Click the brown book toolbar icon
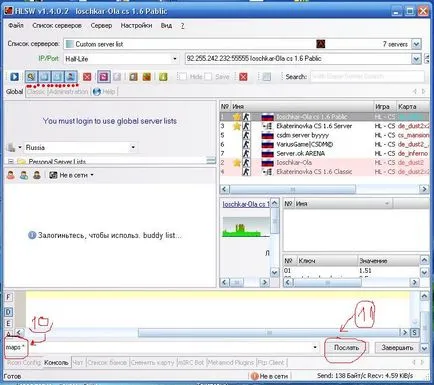 tap(133, 77)
